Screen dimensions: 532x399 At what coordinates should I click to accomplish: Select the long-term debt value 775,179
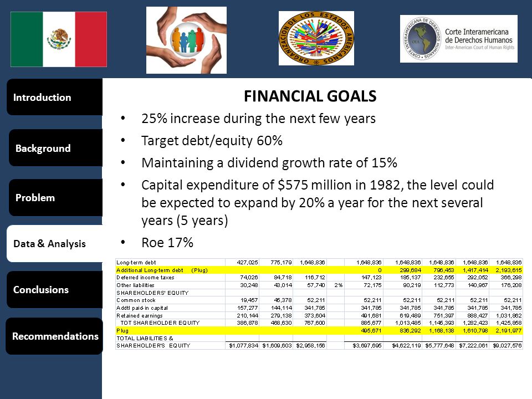click(x=281, y=262)
